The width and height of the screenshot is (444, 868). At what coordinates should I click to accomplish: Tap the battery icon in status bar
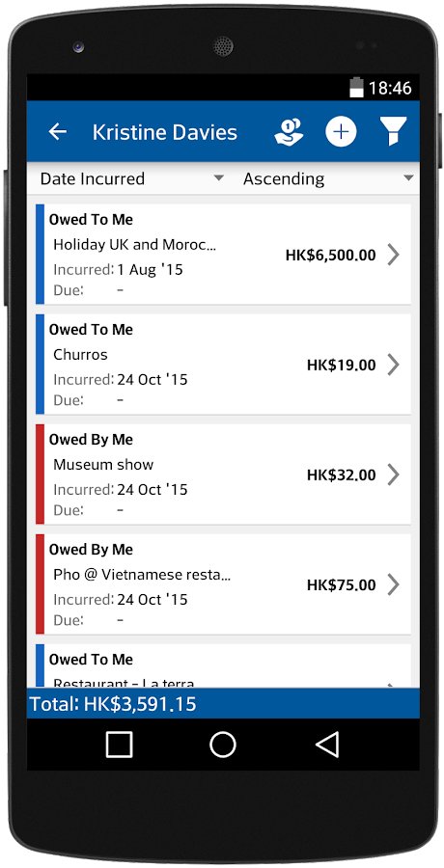click(x=356, y=88)
